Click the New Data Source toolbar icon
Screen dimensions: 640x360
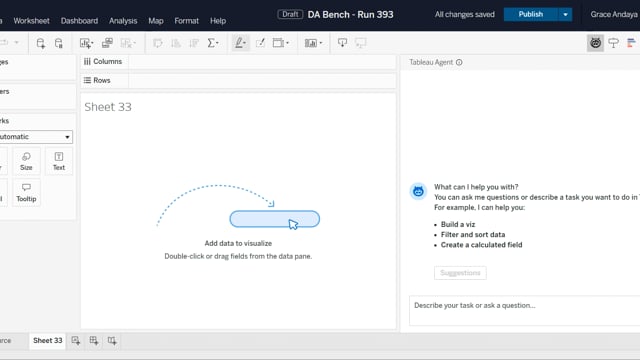click(x=40, y=43)
